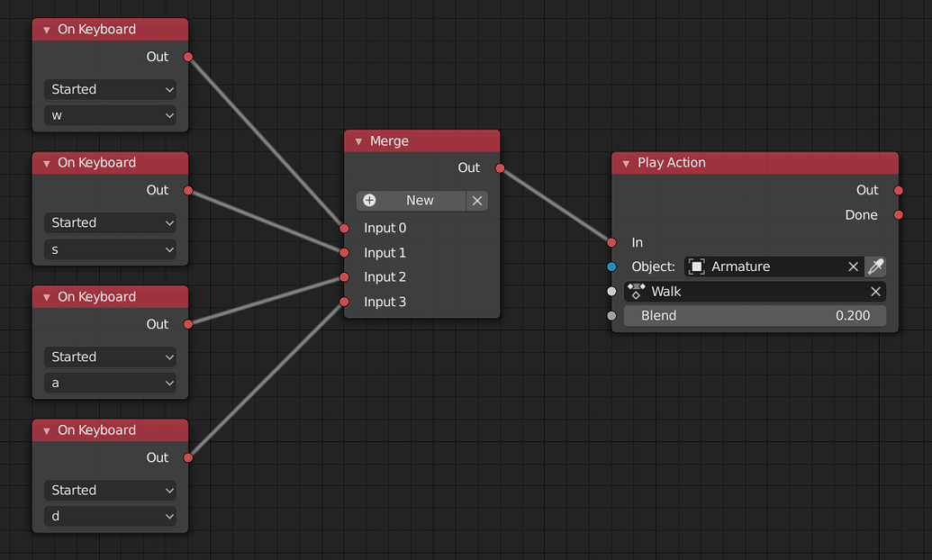Clear the Armature object using its X icon
Image resolution: width=932 pixels, height=560 pixels.
point(853,266)
